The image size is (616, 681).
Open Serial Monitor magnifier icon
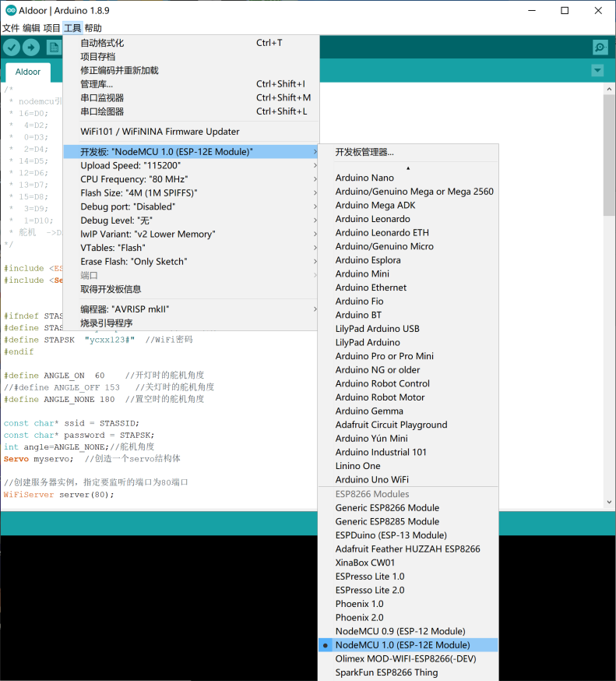[x=600, y=48]
